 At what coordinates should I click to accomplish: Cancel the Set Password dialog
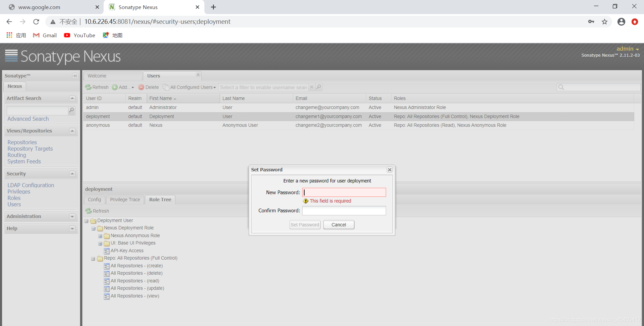pyautogui.click(x=339, y=225)
